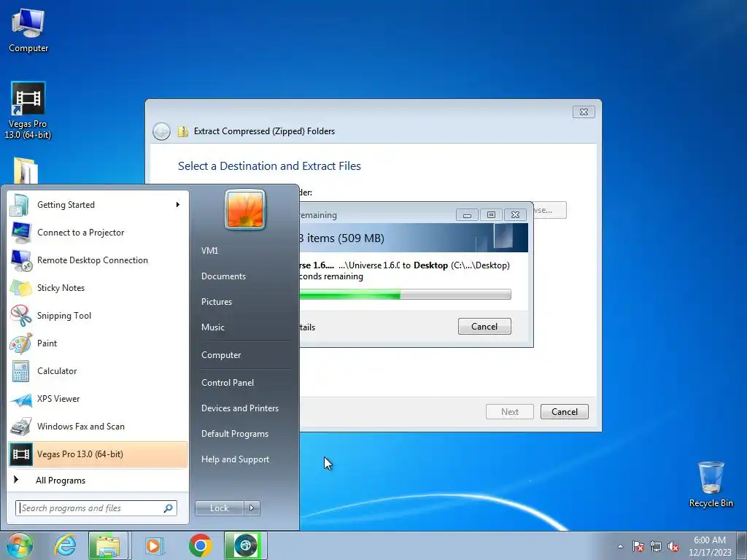The width and height of the screenshot is (747, 560).
Task: Click the Windows Fax and Scan icon
Action: click(21, 427)
